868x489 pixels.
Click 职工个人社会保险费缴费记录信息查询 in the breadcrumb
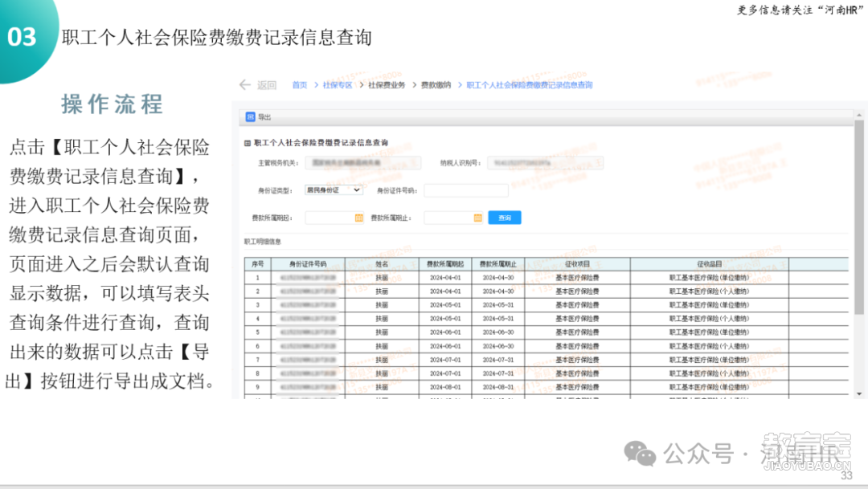pos(529,85)
